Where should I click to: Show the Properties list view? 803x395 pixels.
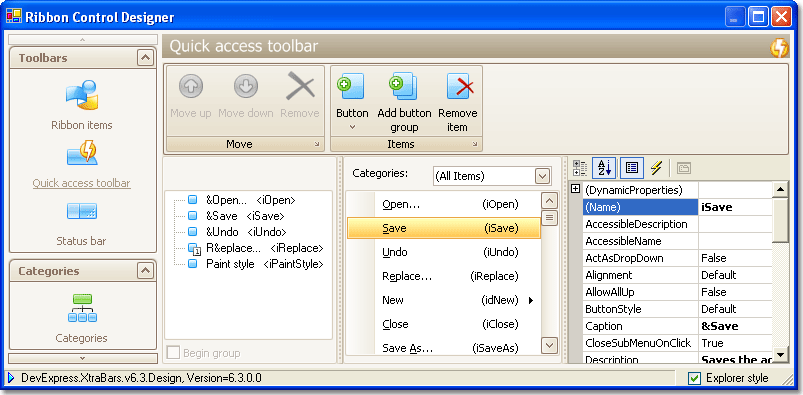[632, 168]
